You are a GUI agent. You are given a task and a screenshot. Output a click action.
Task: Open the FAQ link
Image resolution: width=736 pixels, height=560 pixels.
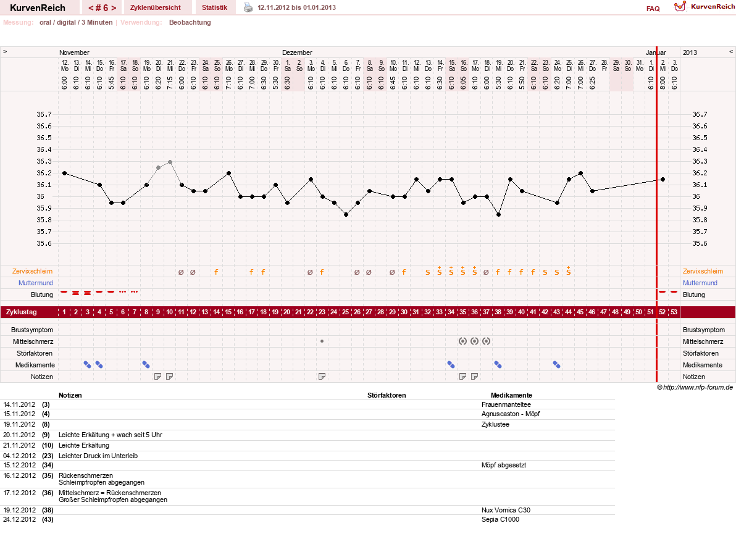tap(653, 9)
